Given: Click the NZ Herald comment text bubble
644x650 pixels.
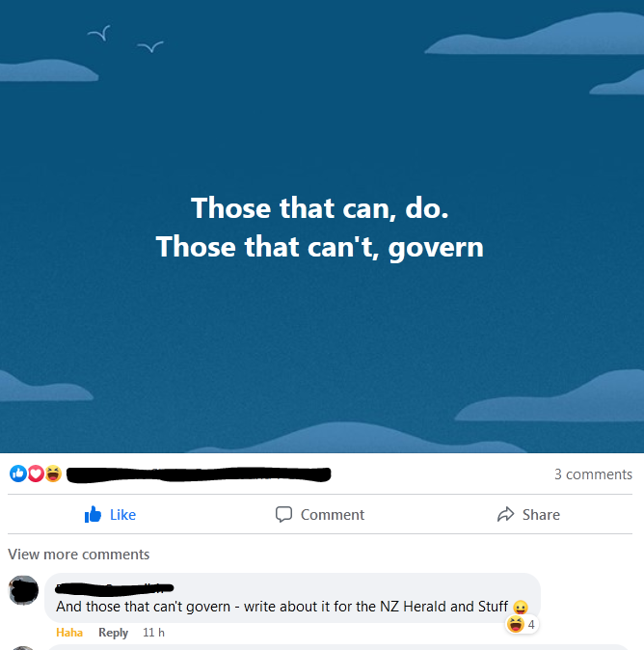Looking at the screenshot, I should coord(292,598).
